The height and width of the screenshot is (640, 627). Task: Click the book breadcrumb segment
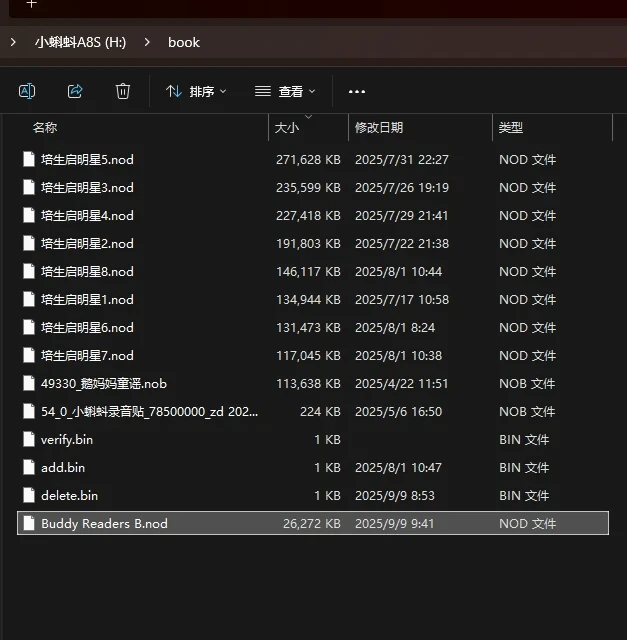tap(184, 42)
